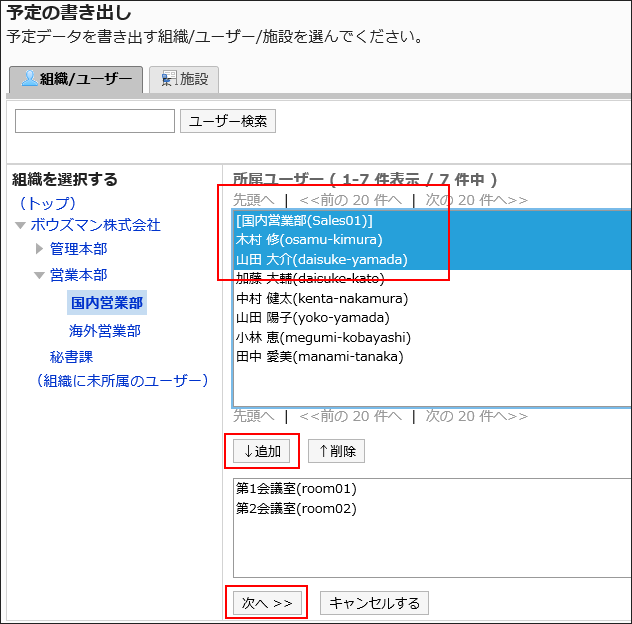Click the upper <<前の 20 件へ pager link
The width and height of the screenshot is (632, 624).
350,200
